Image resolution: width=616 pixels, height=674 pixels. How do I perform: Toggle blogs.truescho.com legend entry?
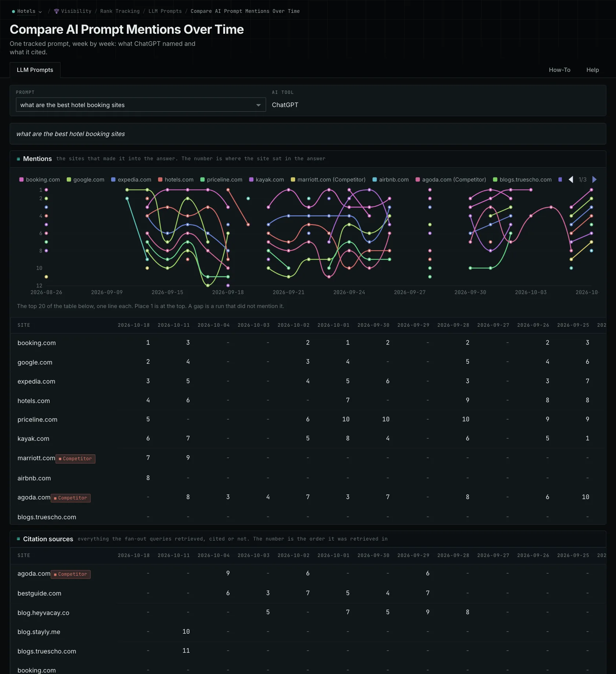click(x=522, y=180)
